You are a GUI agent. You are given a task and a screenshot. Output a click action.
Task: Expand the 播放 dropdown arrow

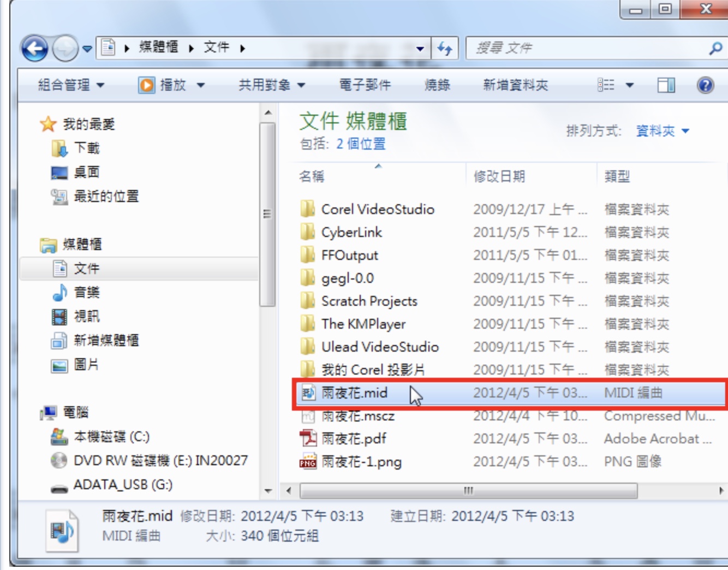point(200,85)
